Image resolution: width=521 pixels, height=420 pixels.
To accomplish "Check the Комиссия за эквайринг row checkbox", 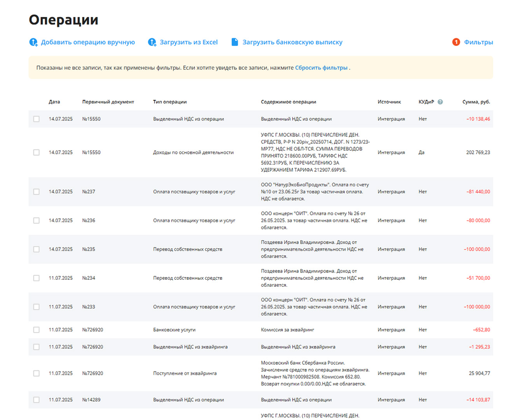I will 37,330.
